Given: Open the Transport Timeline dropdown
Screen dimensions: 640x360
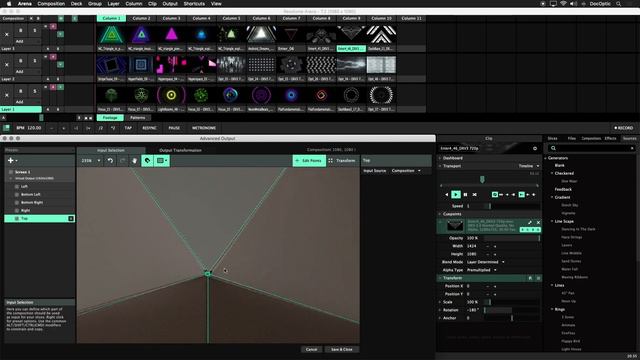Looking at the screenshot, I should pos(529,166).
